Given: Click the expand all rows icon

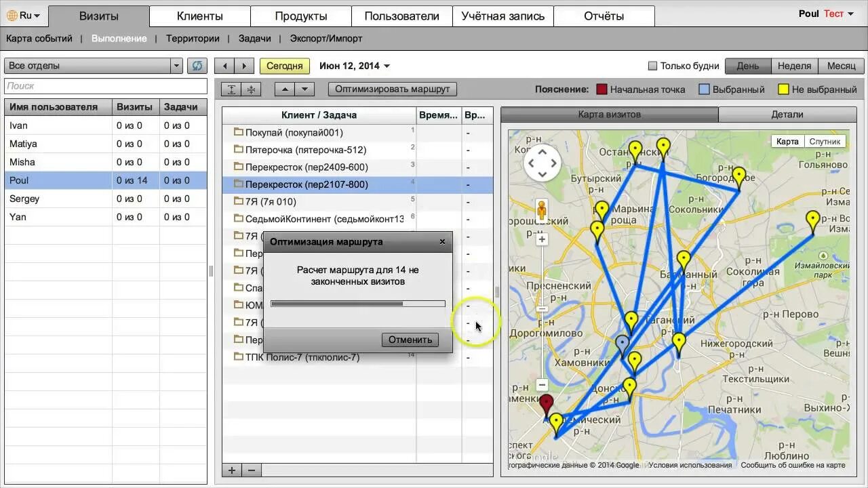Looking at the screenshot, I should pyautogui.click(x=232, y=89).
